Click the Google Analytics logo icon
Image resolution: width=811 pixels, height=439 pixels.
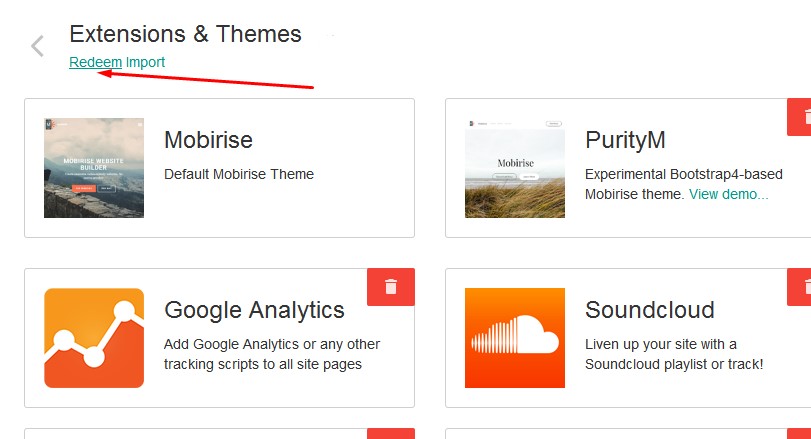(94, 338)
